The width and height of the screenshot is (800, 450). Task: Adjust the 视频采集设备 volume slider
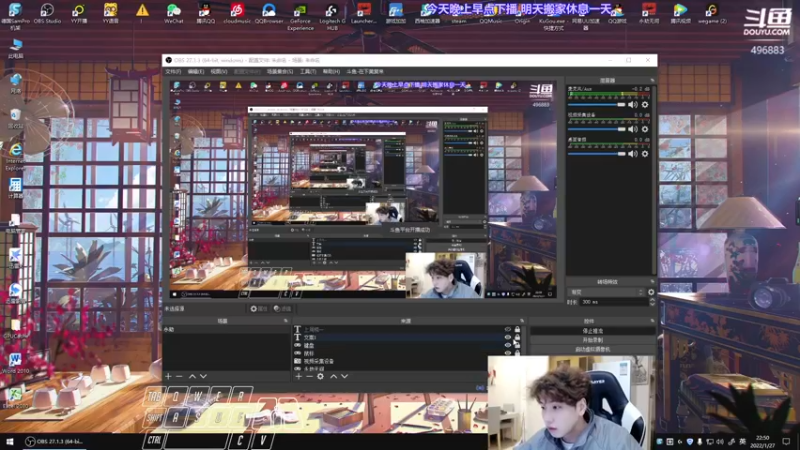pyautogui.click(x=596, y=129)
